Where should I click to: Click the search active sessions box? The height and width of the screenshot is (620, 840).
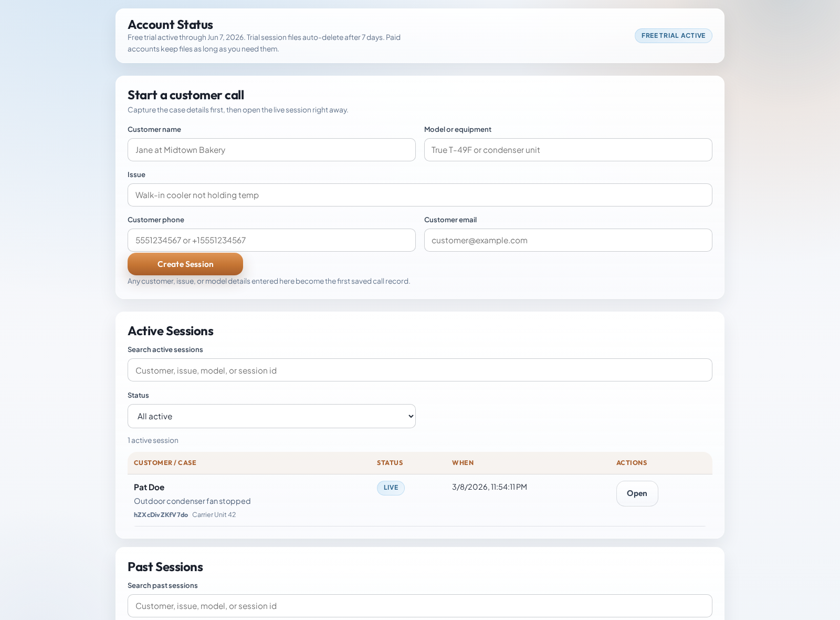pyautogui.click(x=419, y=370)
